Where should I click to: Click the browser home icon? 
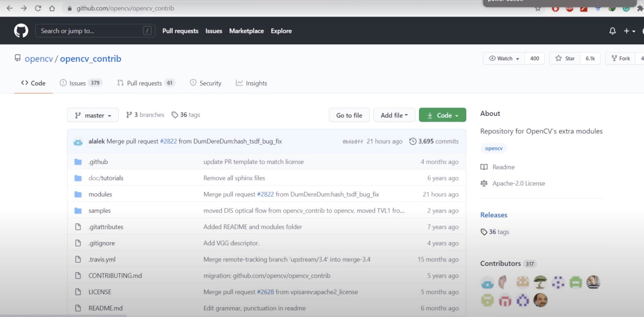pos(52,8)
